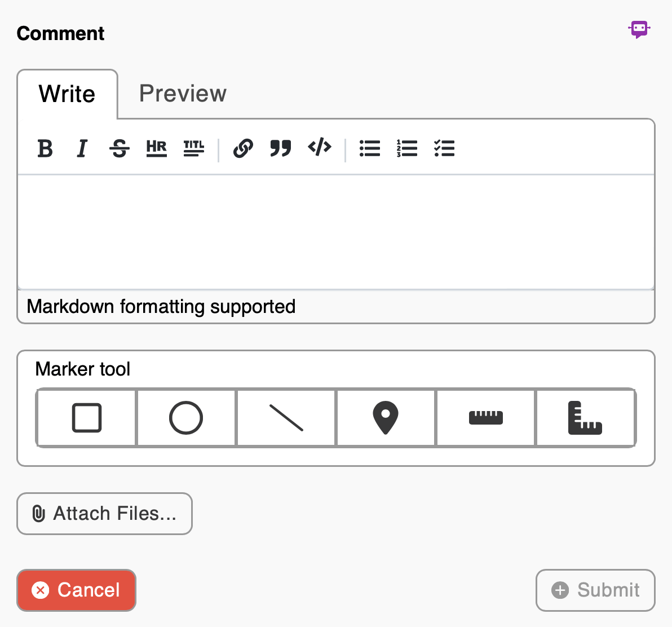Select the location pin marker tool

[x=386, y=418]
